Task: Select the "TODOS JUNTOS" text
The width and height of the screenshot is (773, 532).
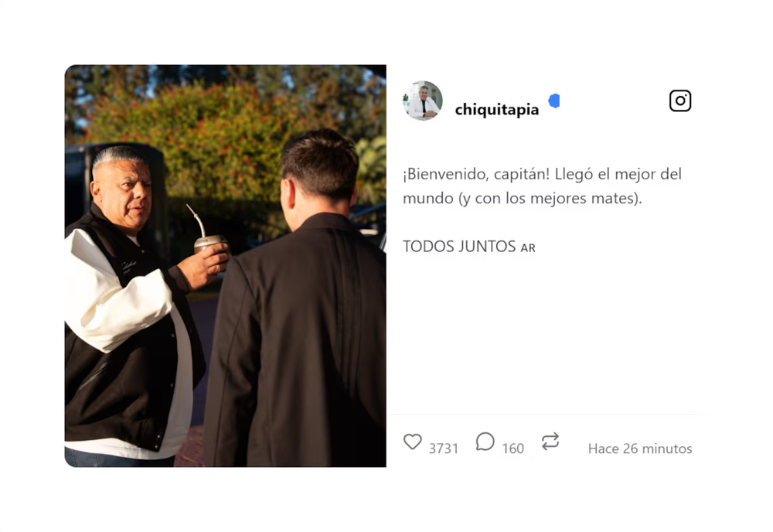Action: pyautogui.click(x=459, y=246)
